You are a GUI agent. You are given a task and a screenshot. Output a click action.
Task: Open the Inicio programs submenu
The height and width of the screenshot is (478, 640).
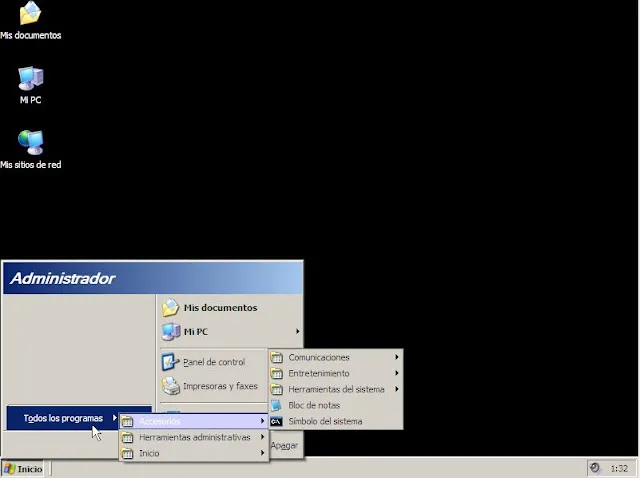pyautogui.click(x=194, y=453)
